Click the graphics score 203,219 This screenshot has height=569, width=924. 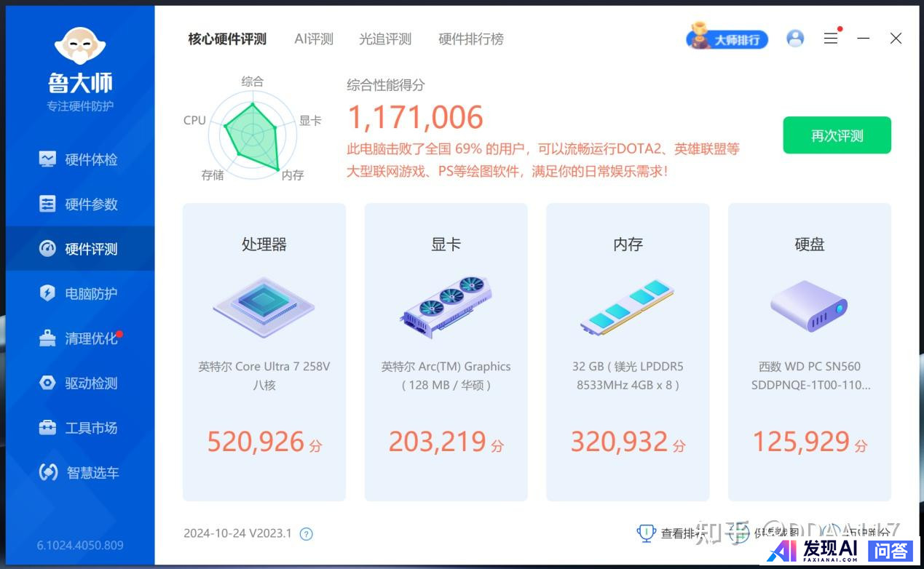click(x=437, y=442)
